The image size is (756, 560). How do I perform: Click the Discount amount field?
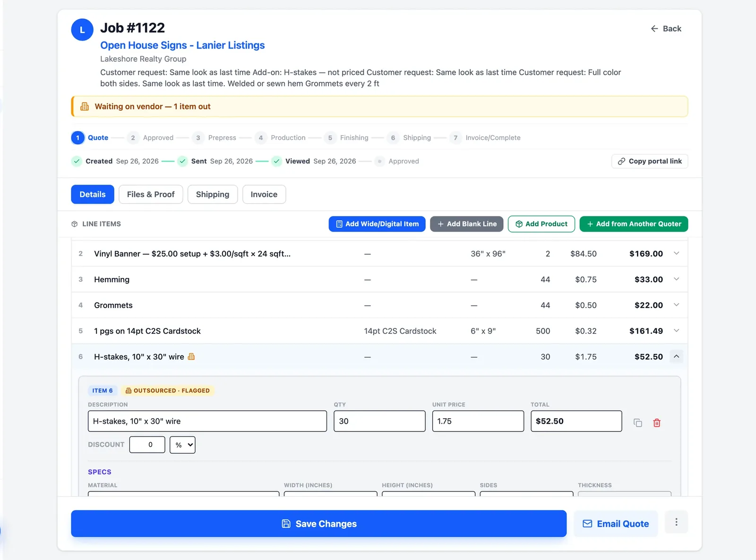tap(147, 445)
